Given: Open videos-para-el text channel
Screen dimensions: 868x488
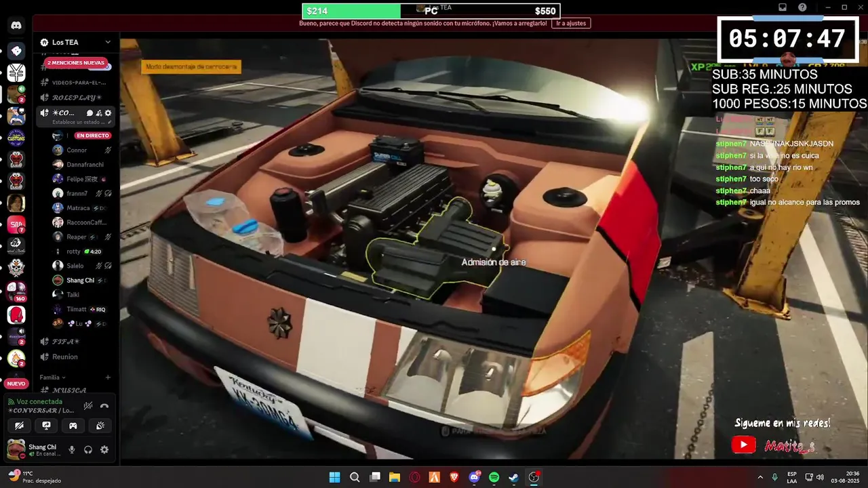Looking at the screenshot, I should click(x=75, y=83).
